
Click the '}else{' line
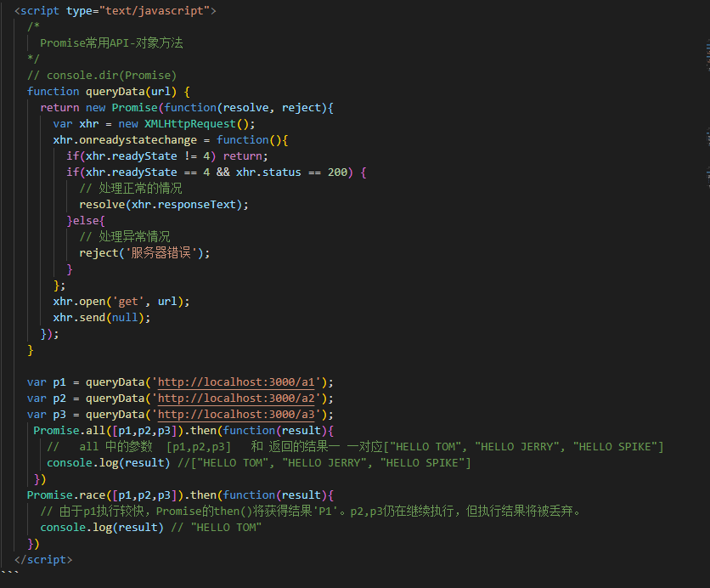pyautogui.click(x=86, y=221)
